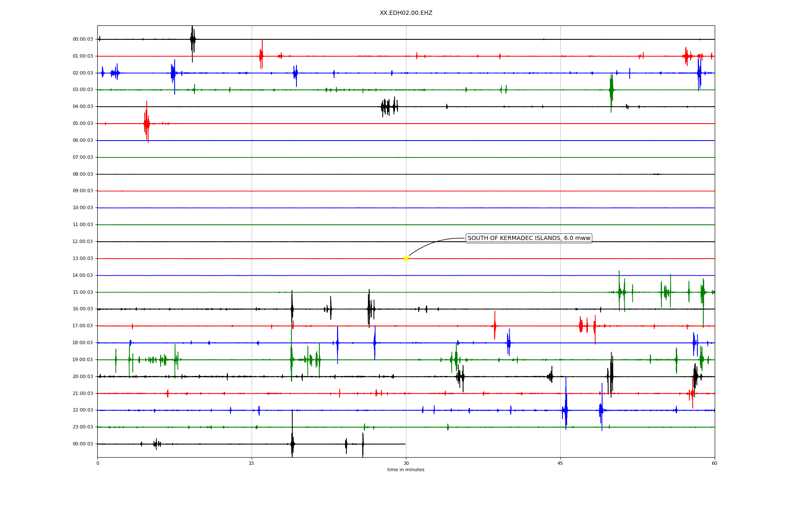Click the 15 tick on the minutes axis
This screenshot has width=812, height=508.
252,463
